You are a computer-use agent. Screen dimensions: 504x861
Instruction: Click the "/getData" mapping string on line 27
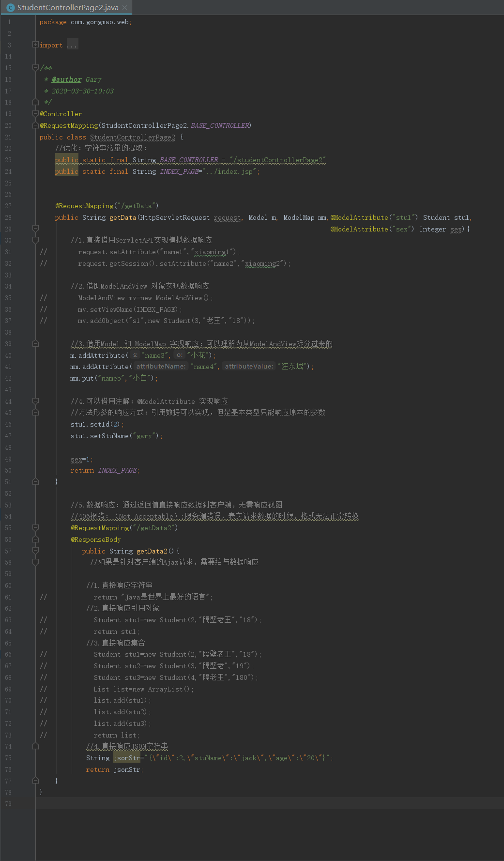[136, 206]
